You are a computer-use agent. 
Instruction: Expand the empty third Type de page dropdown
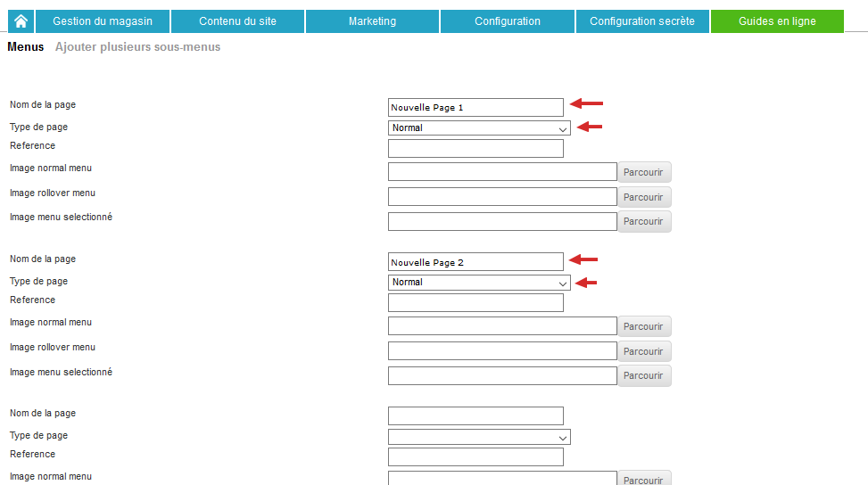click(479, 437)
